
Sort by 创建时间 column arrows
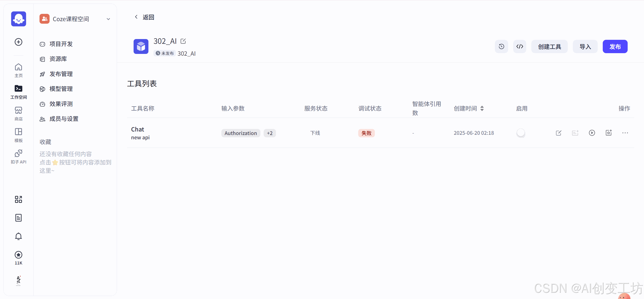click(482, 108)
